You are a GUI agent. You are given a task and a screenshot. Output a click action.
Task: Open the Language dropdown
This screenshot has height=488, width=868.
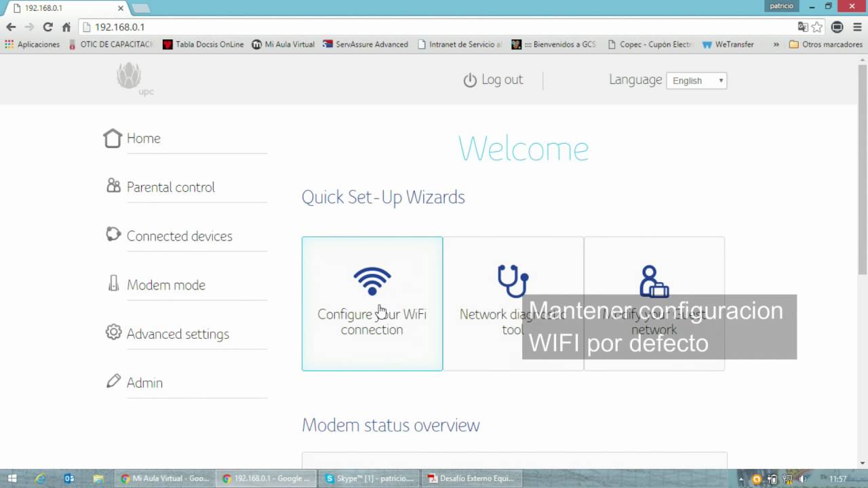pyautogui.click(x=696, y=81)
